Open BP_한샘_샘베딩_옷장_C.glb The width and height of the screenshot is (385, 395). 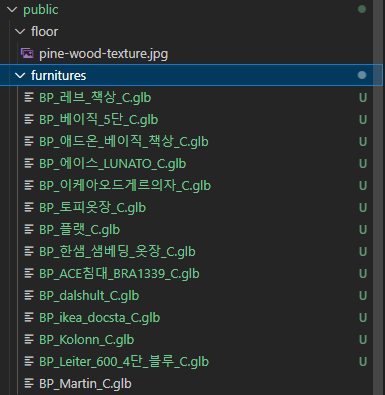(x=117, y=252)
